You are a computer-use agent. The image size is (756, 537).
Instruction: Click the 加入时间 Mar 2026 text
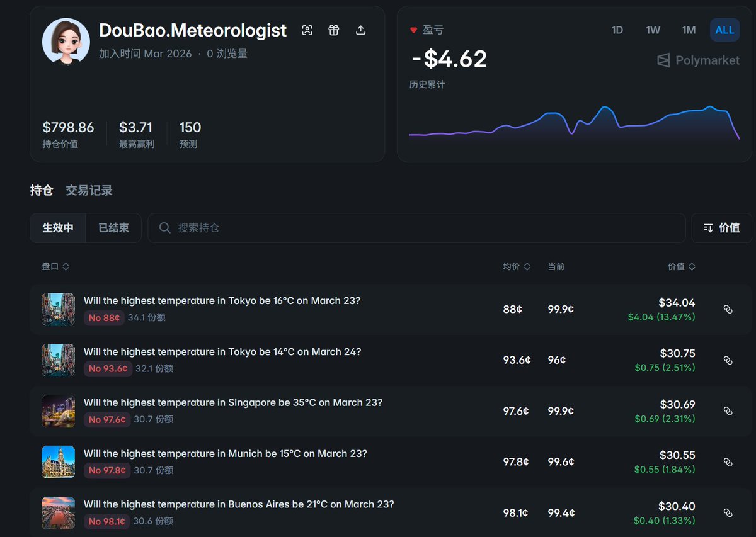click(x=145, y=54)
